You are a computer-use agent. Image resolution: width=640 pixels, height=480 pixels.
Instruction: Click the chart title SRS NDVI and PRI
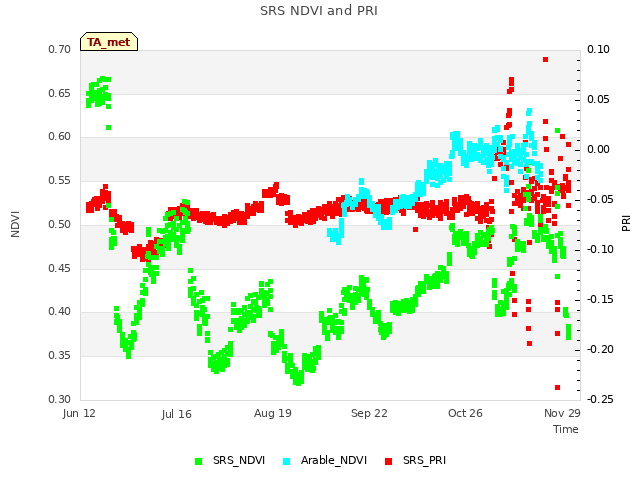click(x=319, y=11)
